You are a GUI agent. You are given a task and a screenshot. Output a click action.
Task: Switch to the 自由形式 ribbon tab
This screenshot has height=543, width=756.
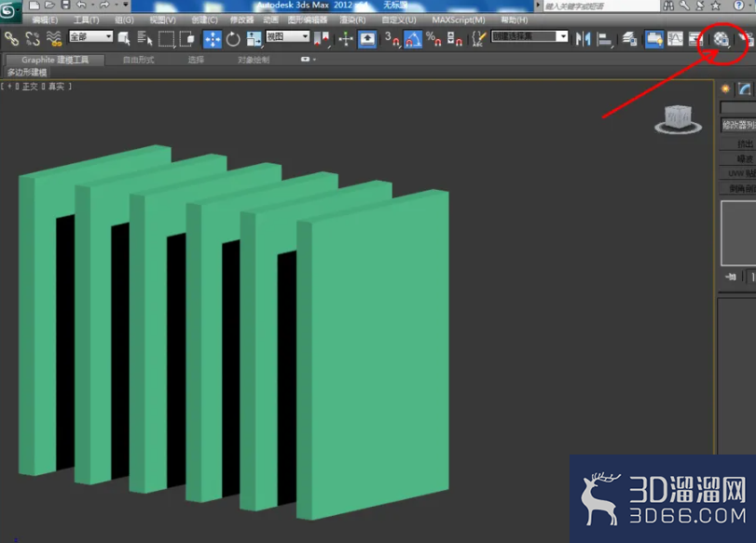pos(138,60)
